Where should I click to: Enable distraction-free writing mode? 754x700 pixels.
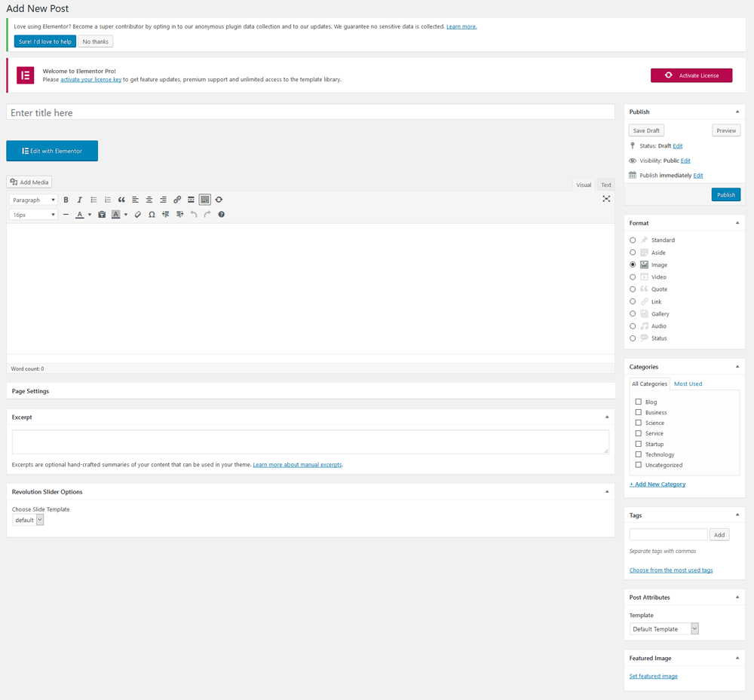[606, 199]
